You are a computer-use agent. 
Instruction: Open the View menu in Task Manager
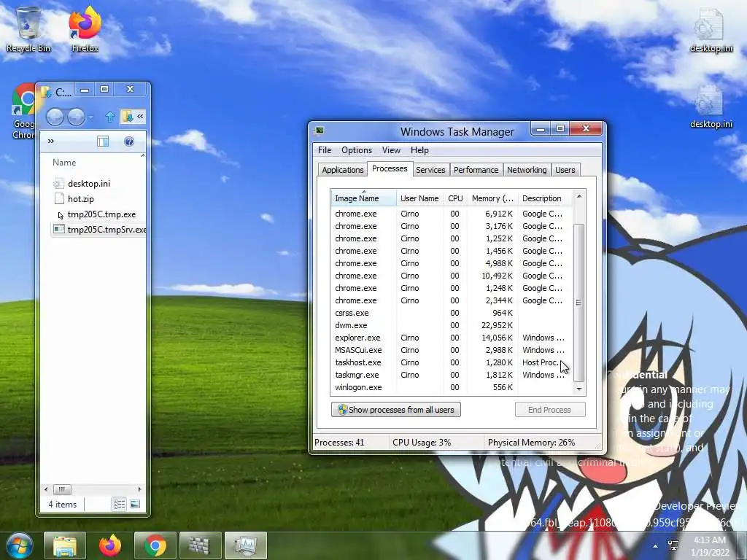point(391,150)
